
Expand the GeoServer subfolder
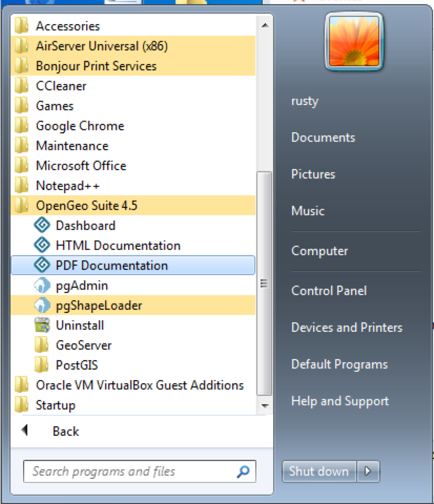coord(133,345)
